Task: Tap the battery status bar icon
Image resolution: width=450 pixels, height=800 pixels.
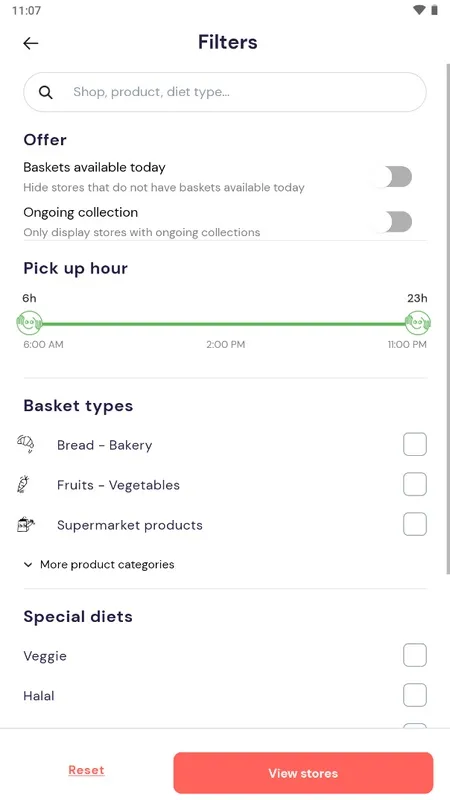Action: (x=435, y=10)
